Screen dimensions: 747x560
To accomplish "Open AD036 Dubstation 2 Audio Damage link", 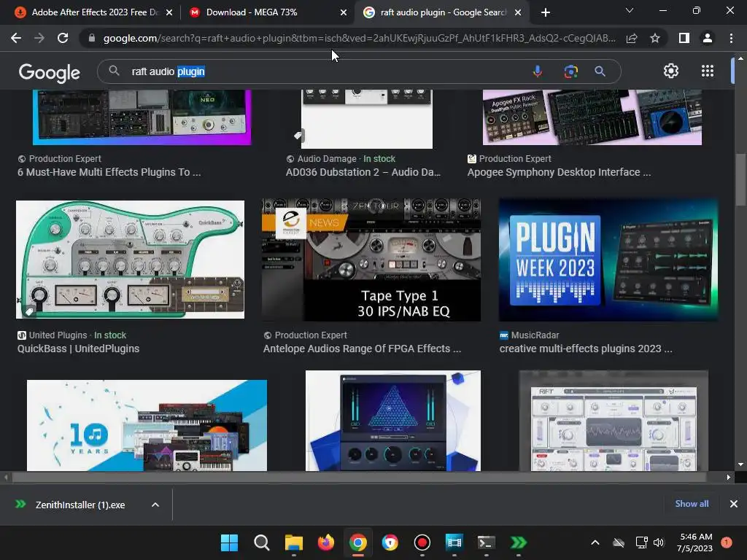I will tap(363, 172).
